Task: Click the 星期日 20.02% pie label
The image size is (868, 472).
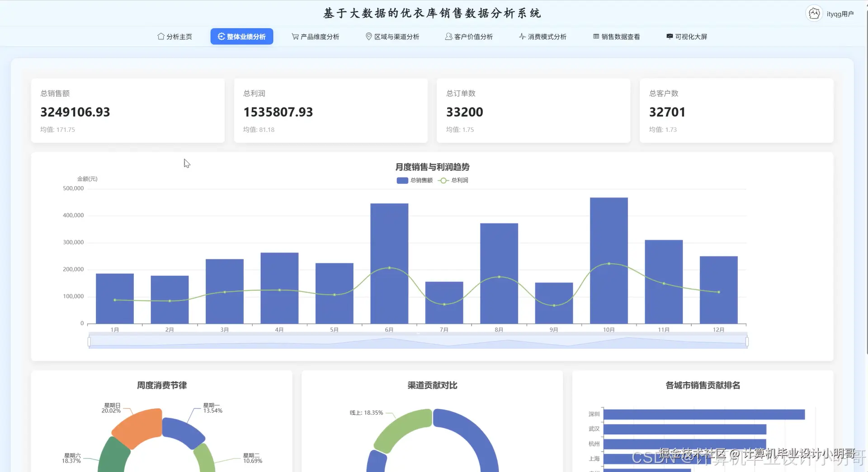Action: tap(111, 408)
